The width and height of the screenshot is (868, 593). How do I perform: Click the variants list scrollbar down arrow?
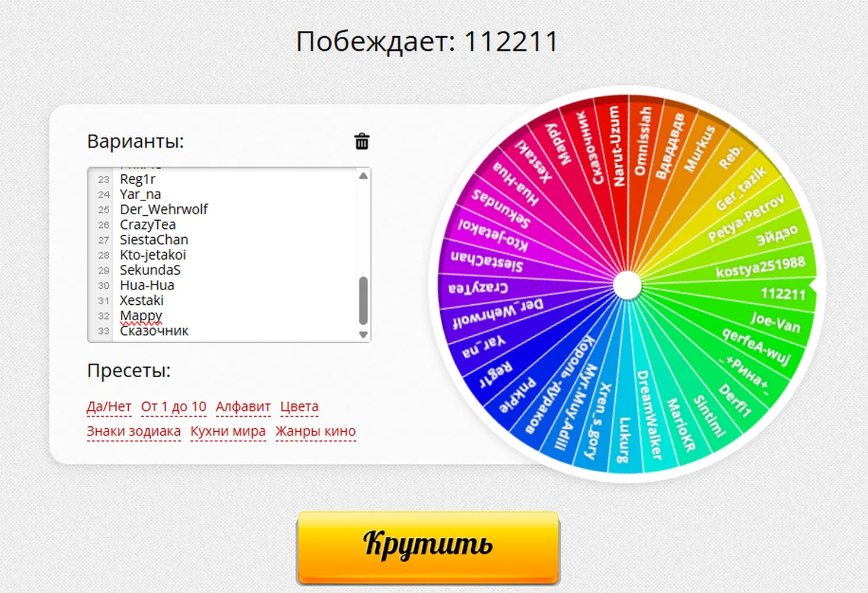364,334
